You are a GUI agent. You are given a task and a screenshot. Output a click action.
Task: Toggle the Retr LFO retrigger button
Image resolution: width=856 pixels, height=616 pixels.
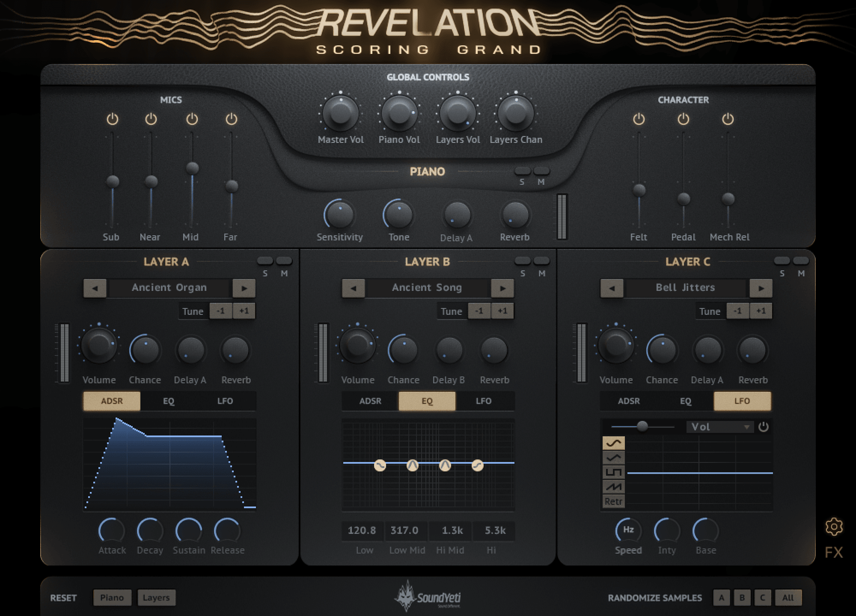[x=613, y=501]
